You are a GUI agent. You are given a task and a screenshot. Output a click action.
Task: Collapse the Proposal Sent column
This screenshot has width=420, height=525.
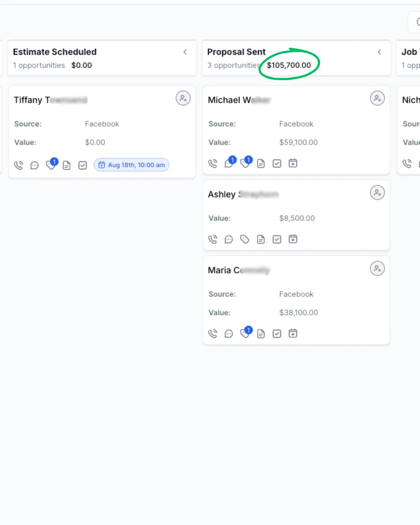tap(379, 52)
